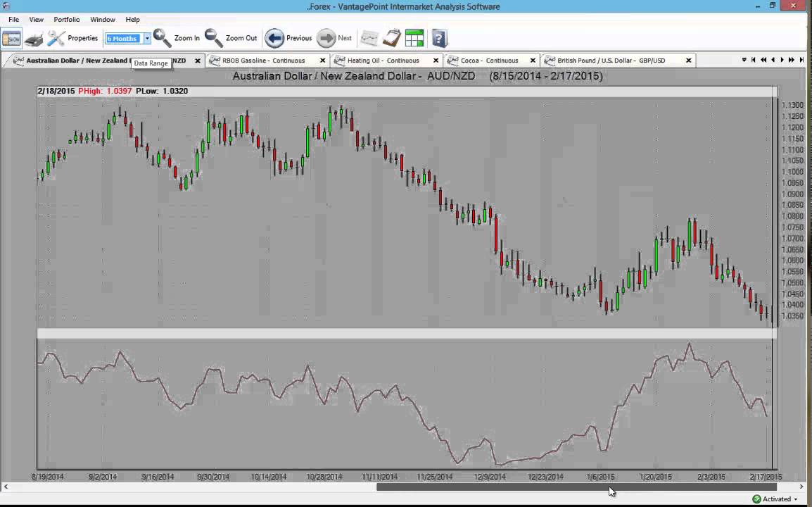
Task: Click the tab list dropdown arrow
Action: coord(744,60)
